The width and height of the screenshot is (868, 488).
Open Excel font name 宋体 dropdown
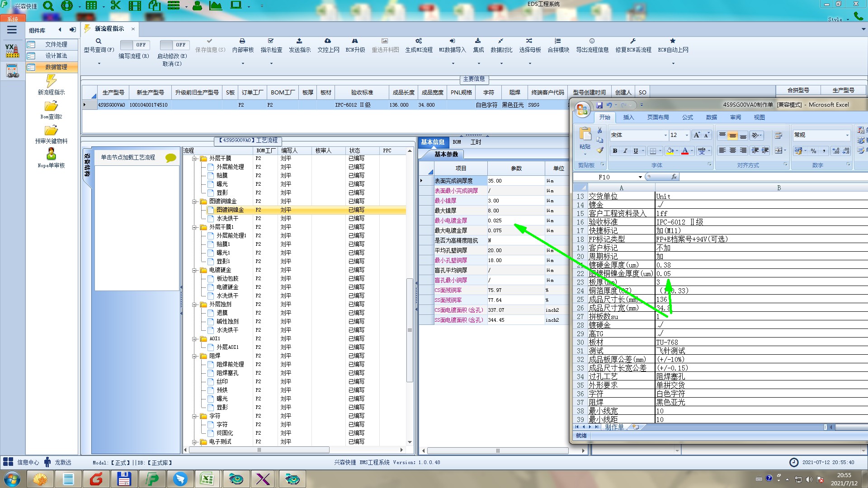[x=665, y=135]
